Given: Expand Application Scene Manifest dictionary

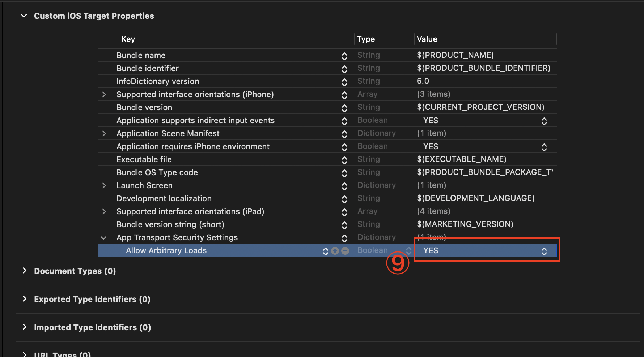Looking at the screenshot, I should click(x=104, y=134).
